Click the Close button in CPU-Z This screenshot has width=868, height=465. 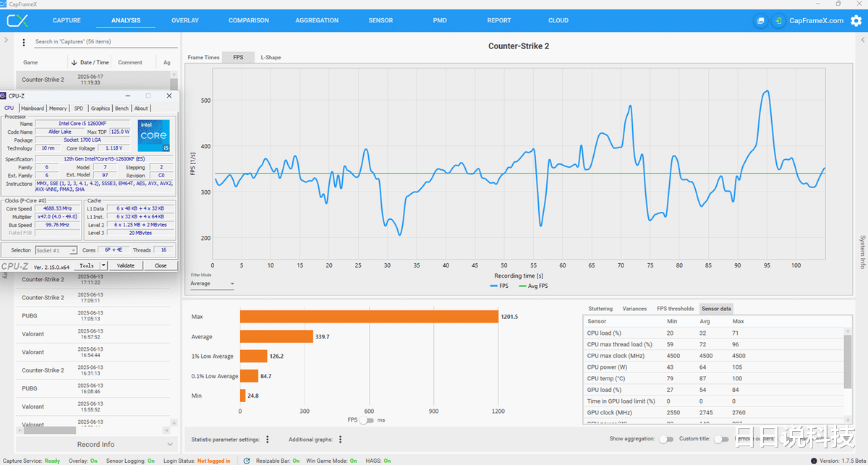[161, 265]
